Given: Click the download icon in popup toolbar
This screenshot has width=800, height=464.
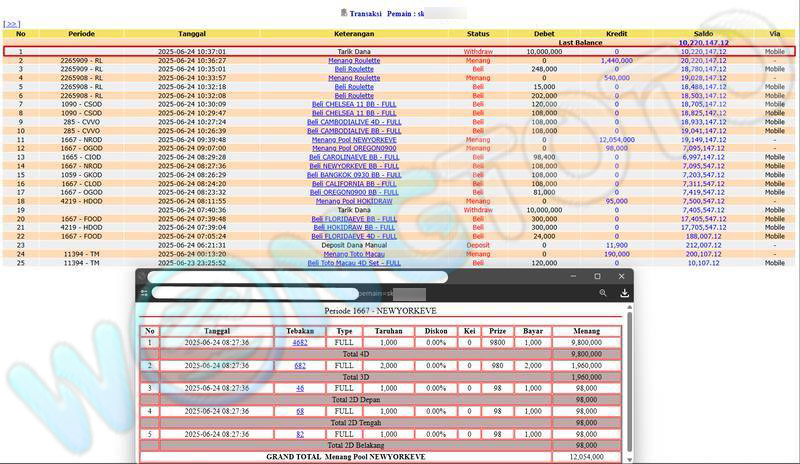Looking at the screenshot, I should click(624, 293).
